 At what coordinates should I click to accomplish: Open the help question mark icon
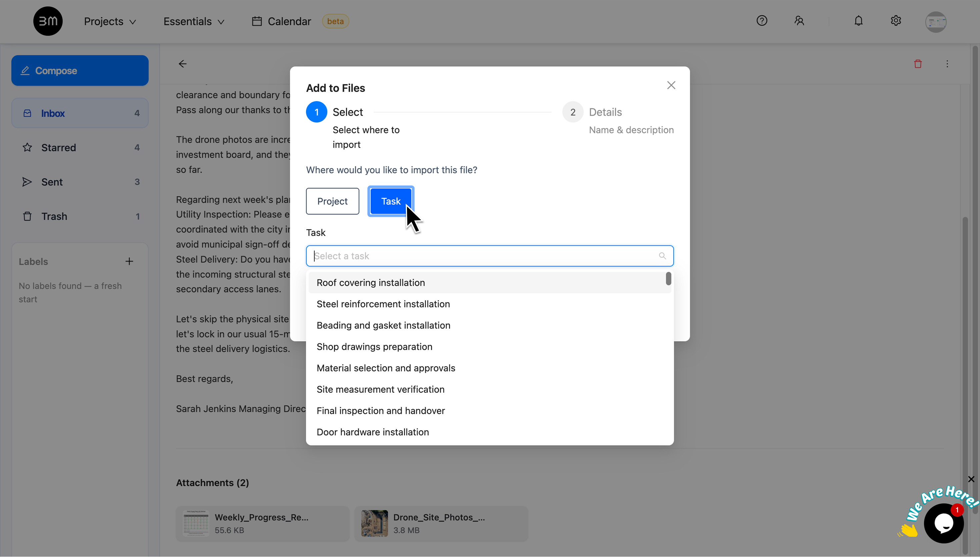(x=762, y=21)
